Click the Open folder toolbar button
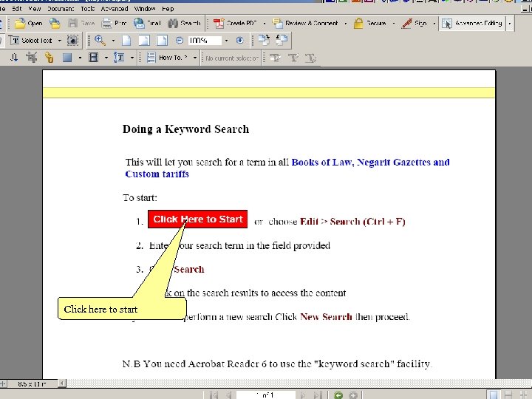The height and width of the screenshot is (399, 532). (29, 23)
